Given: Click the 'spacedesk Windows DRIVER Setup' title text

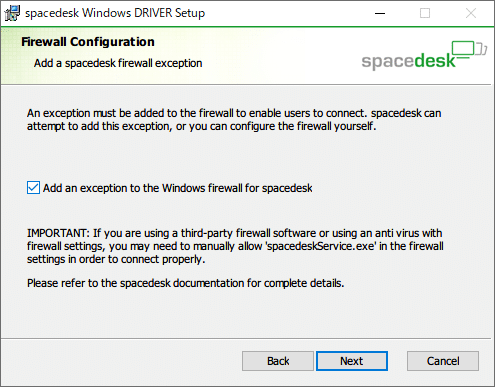Looking at the screenshot, I should coord(115,13).
